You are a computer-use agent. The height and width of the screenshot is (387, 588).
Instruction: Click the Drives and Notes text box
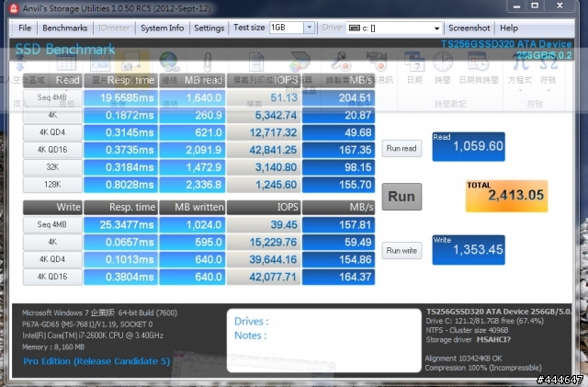tap(324, 340)
